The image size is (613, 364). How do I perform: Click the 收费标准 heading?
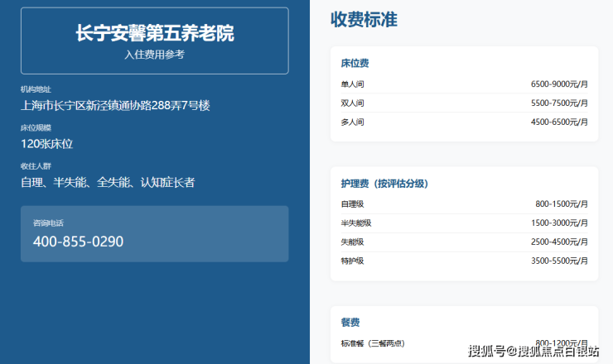point(364,20)
